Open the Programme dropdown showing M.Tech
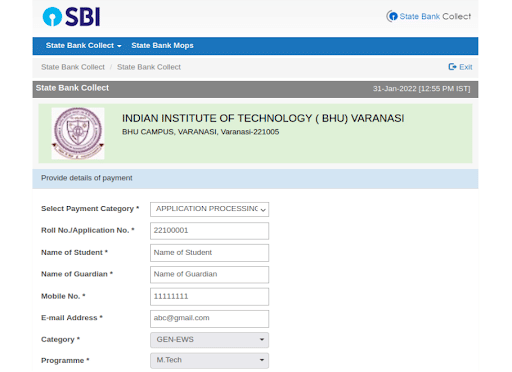Viewport: 512px width, 372px height. pyautogui.click(x=209, y=361)
